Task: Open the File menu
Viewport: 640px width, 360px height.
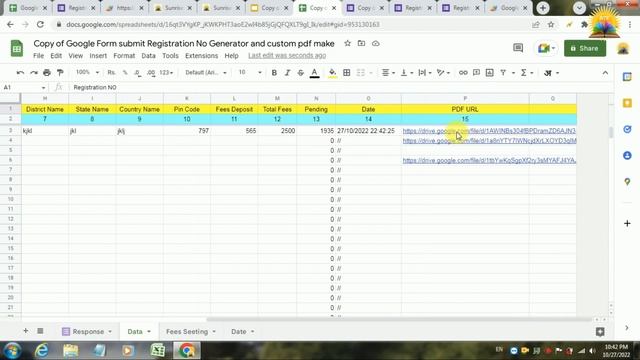Action: 38,56
